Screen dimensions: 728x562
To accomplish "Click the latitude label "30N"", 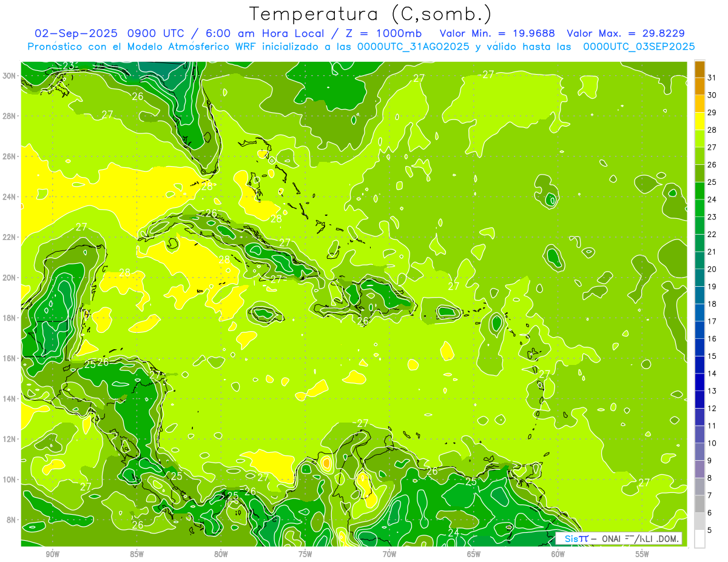I will tap(9, 76).
